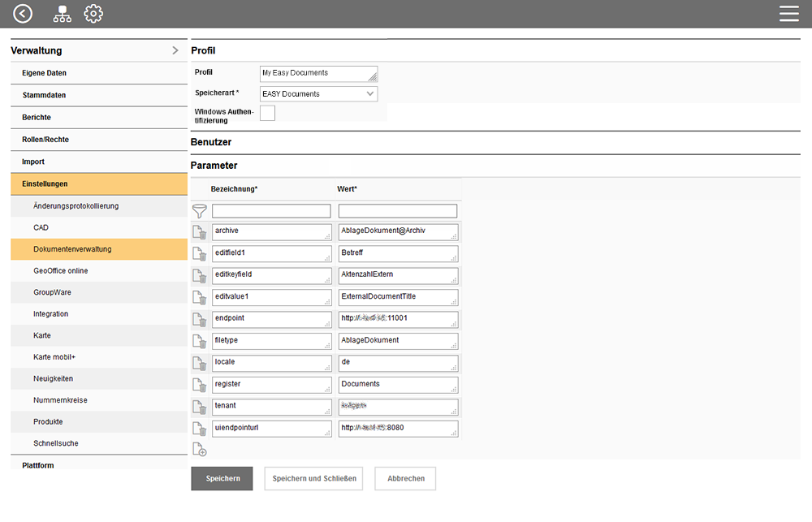Open the network hierarchy icon in the header

[62, 14]
